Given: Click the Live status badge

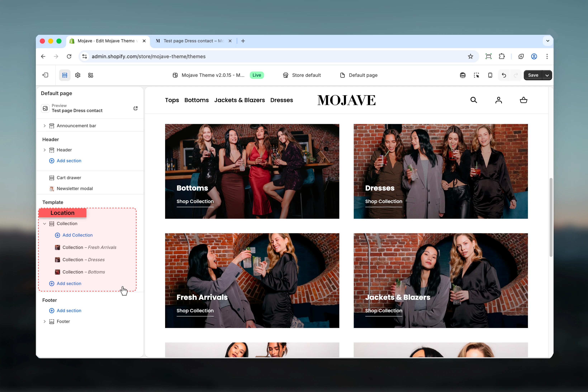Looking at the screenshot, I should (x=257, y=75).
